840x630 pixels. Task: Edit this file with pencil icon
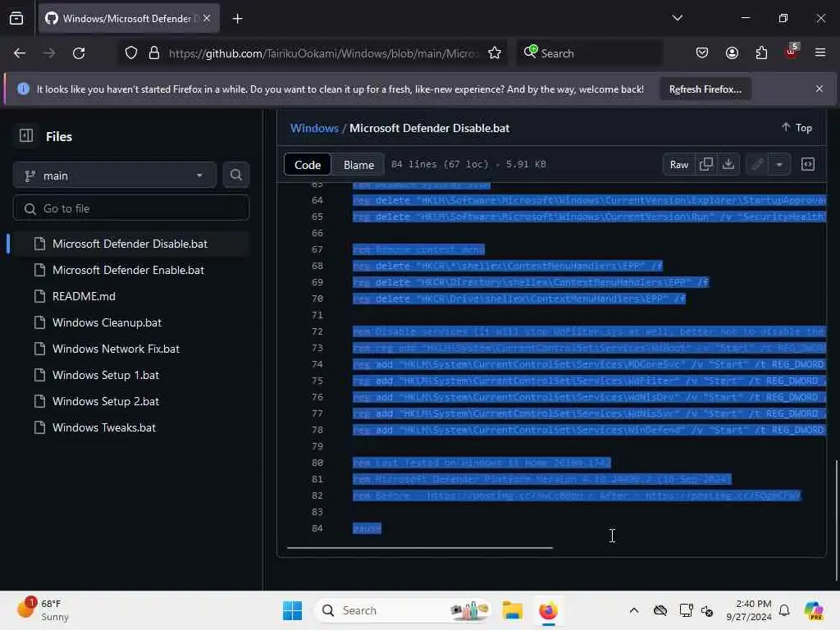pyautogui.click(x=757, y=164)
